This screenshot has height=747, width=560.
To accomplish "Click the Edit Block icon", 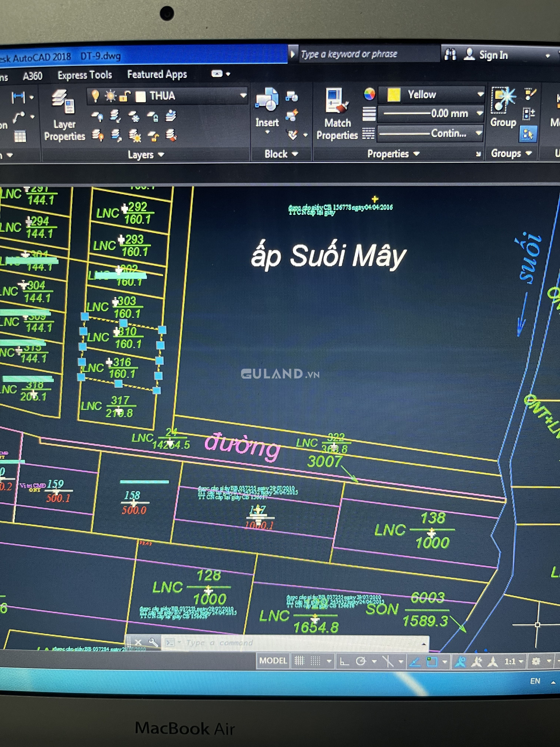I will [292, 116].
